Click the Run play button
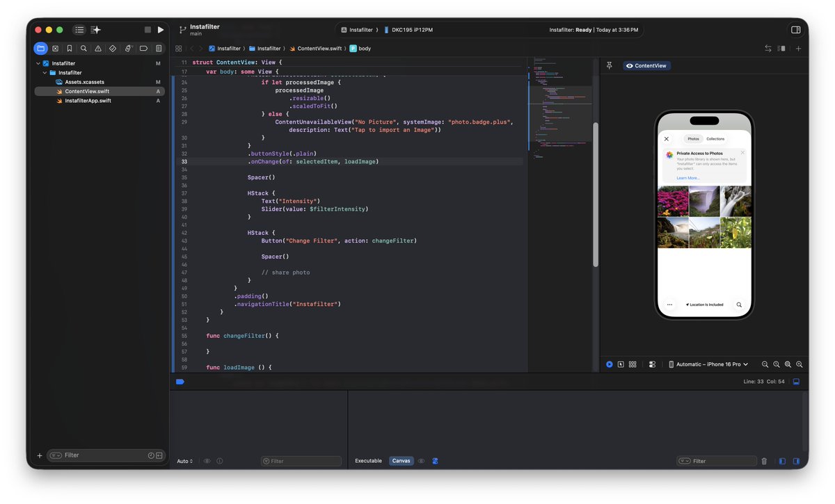 161,30
